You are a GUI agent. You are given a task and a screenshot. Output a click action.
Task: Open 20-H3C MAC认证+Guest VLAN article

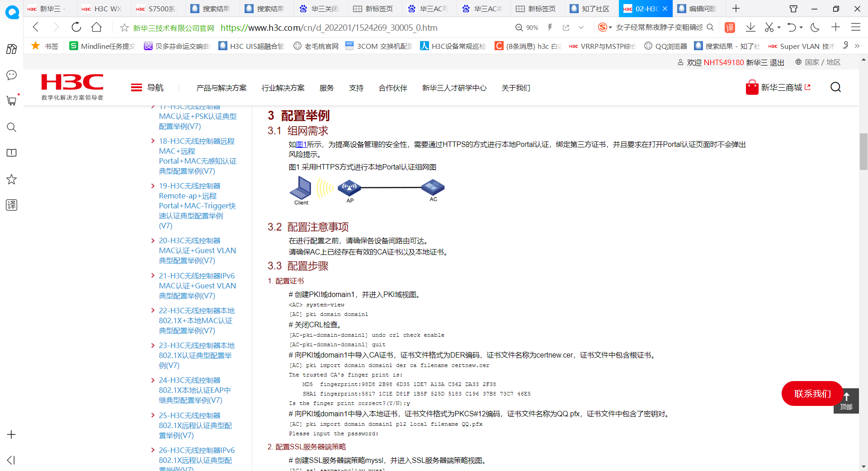(198, 250)
